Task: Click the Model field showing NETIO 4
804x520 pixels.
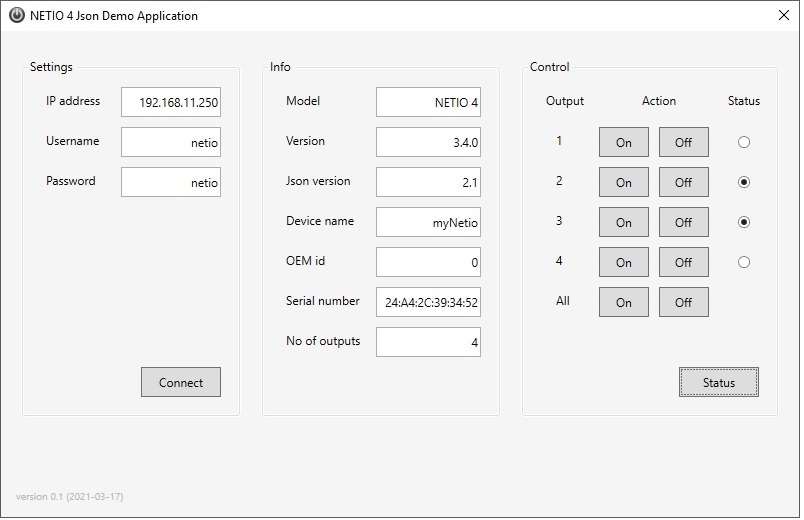Action: pos(428,102)
